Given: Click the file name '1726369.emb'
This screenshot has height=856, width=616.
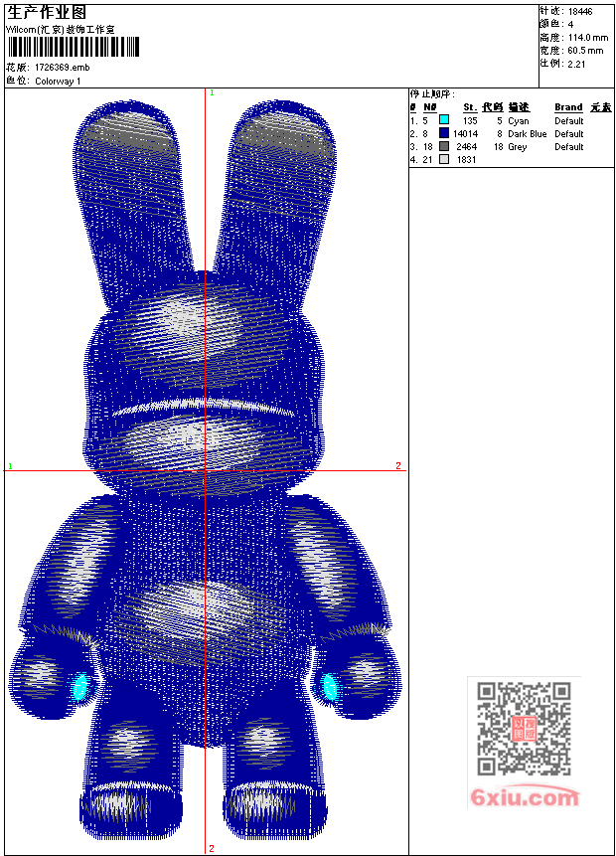Looking at the screenshot, I should [63, 68].
